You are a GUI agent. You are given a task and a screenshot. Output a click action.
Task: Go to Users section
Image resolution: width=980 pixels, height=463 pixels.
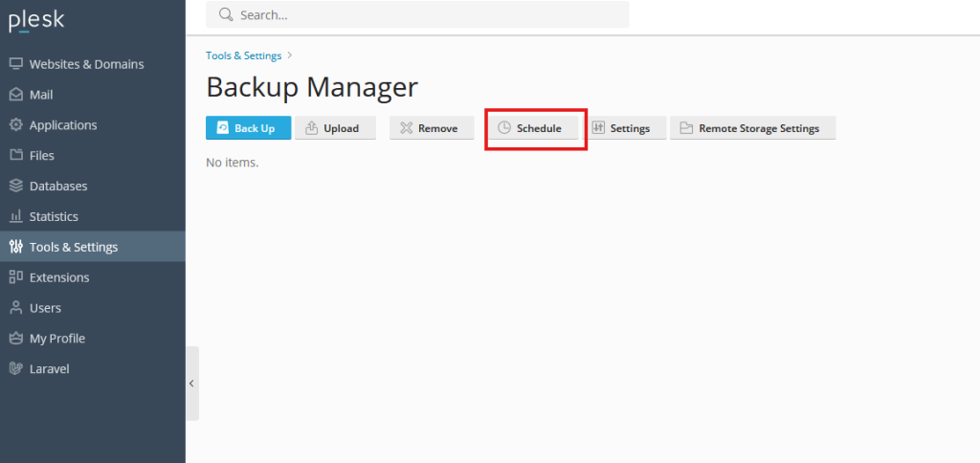(45, 308)
